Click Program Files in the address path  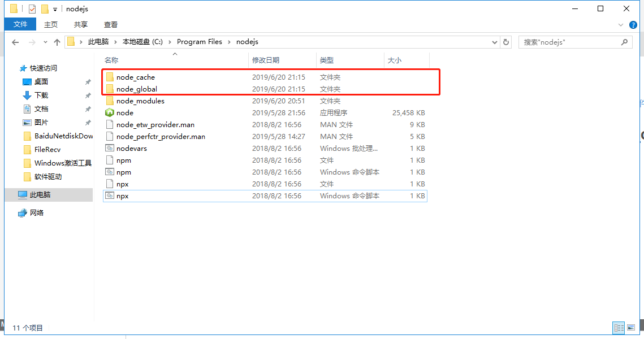pyautogui.click(x=199, y=42)
